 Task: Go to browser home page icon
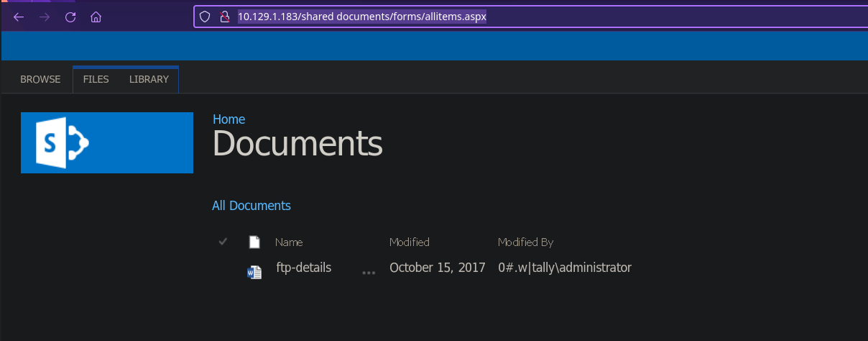(96, 17)
